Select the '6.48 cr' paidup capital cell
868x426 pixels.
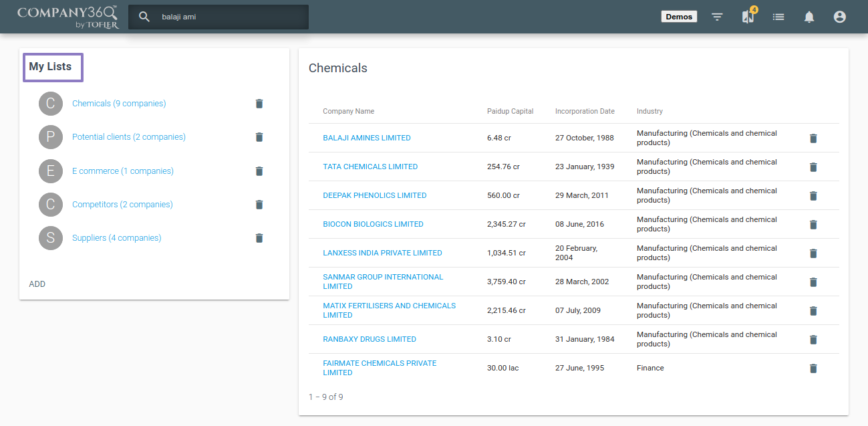[499, 138]
